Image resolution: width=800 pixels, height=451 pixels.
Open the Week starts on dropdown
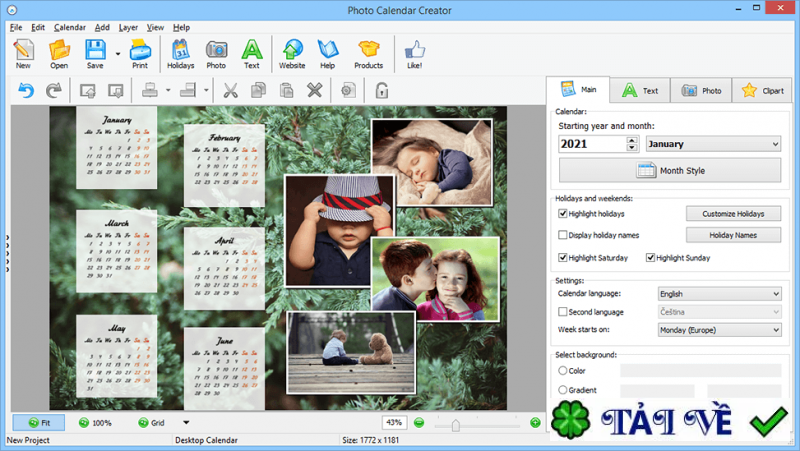coord(718,329)
